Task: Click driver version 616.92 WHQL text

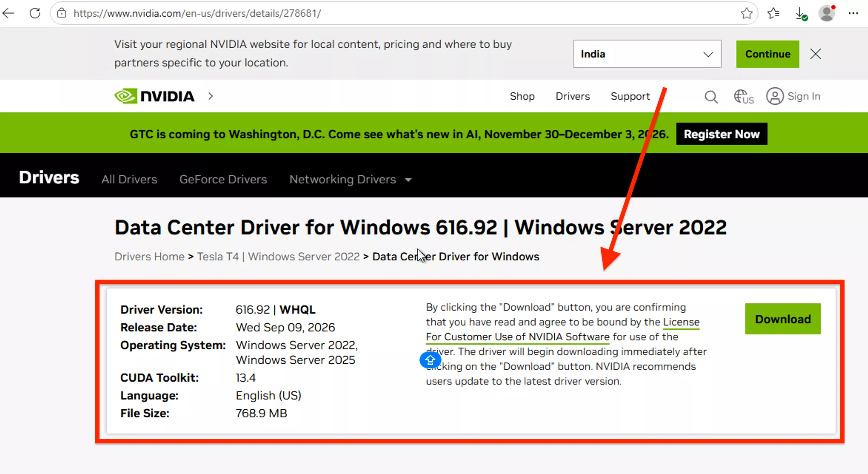Action: tap(276, 310)
